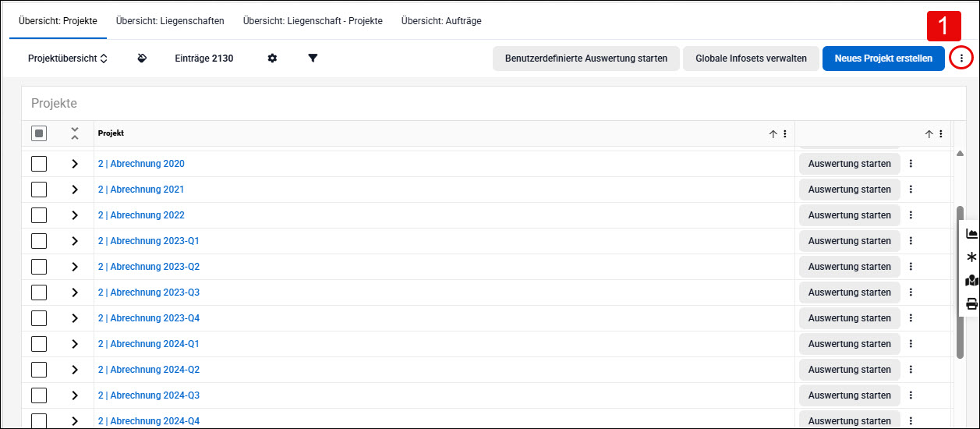Viewport: 980px width, 429px height.
Task: Expand the Abrechnung 2023-Q2 row
Action: point(75,267)
